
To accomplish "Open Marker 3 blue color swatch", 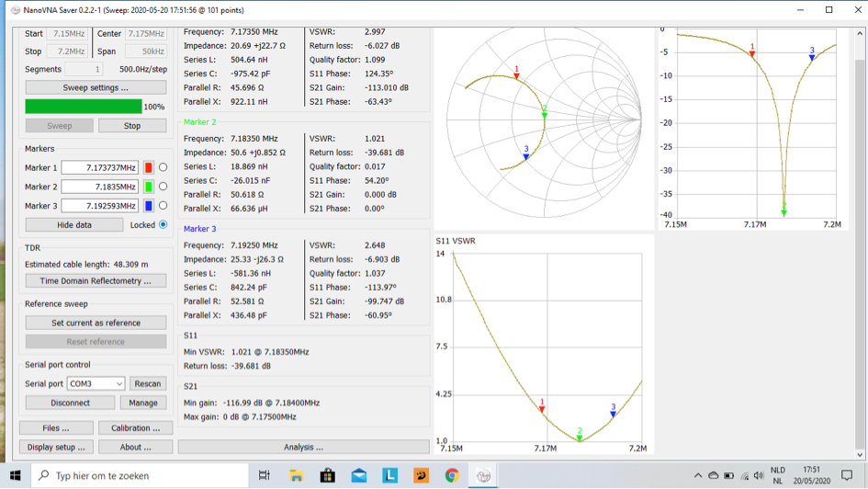I will point(149,206).
